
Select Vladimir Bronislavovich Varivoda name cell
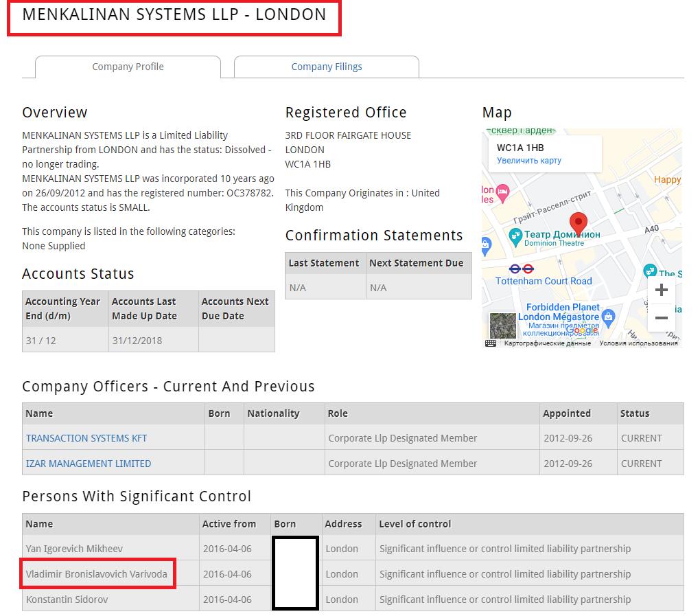click(x=110, y=573)
